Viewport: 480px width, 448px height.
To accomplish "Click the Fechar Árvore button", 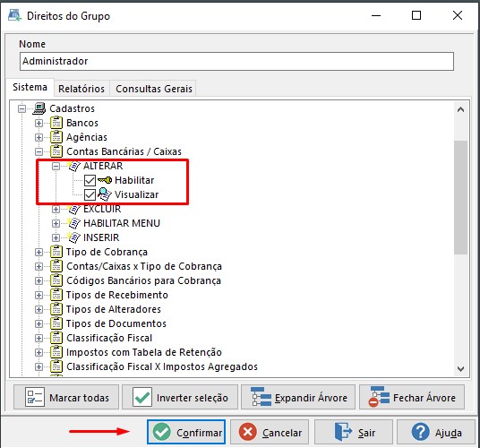I will (412, 397).
